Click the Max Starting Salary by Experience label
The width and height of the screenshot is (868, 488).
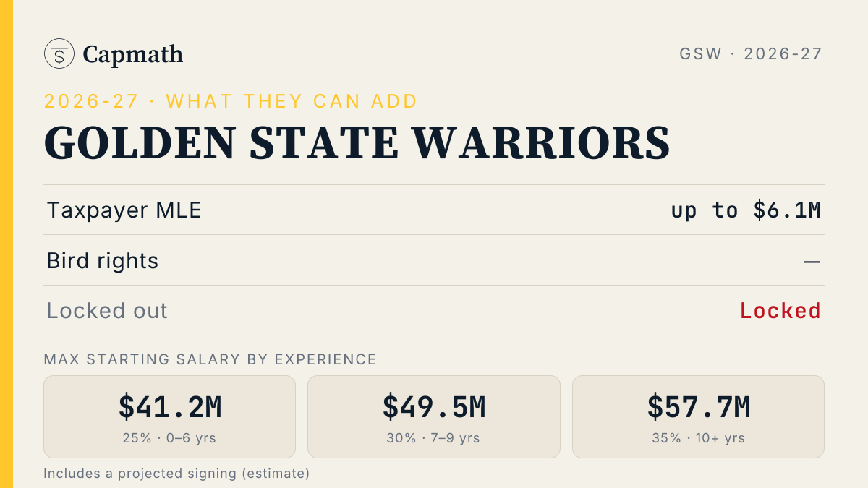pos(210,359)
